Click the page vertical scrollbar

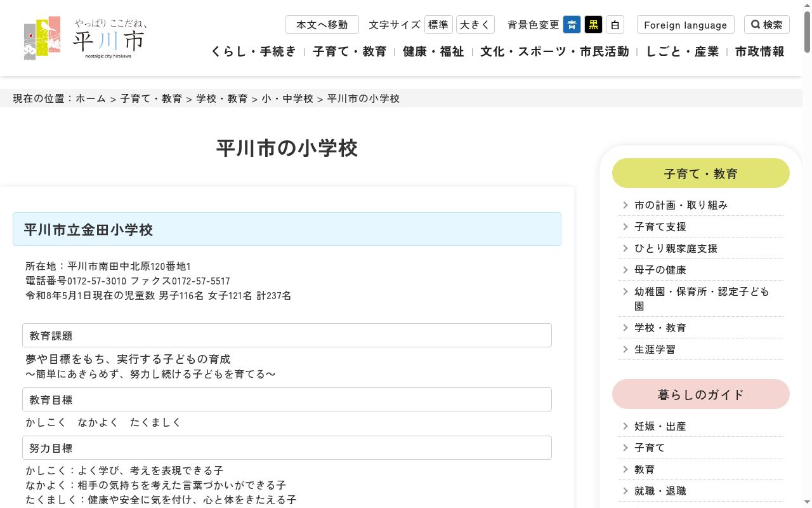click(x=807, y=32)
